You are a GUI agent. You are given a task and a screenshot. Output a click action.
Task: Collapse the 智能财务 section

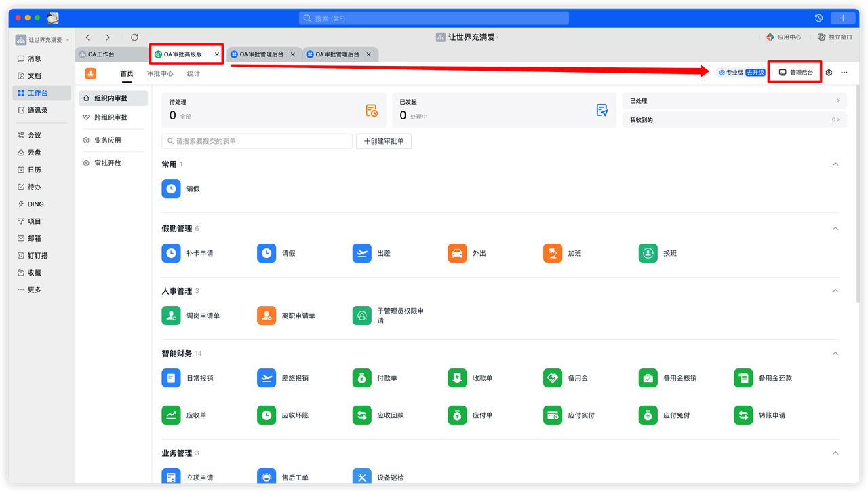pos(835,354)
